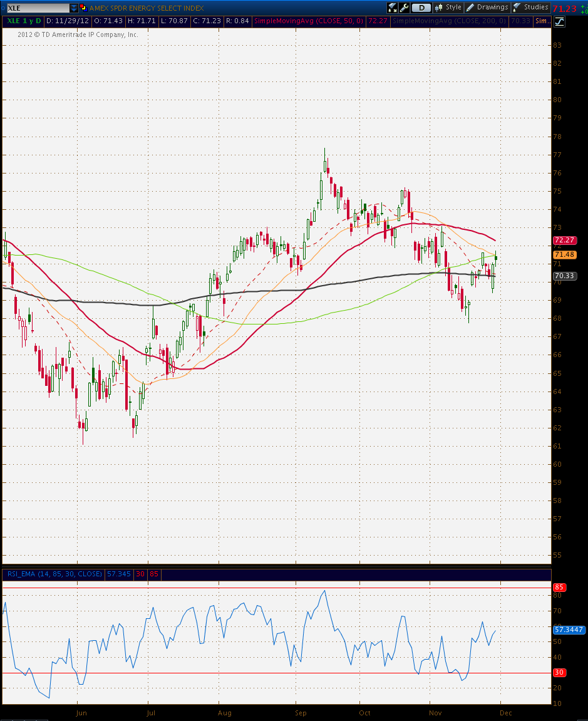Click the 71.48 orange price bubble
Viewport: 588px width, 721px height.
(565, 254)
